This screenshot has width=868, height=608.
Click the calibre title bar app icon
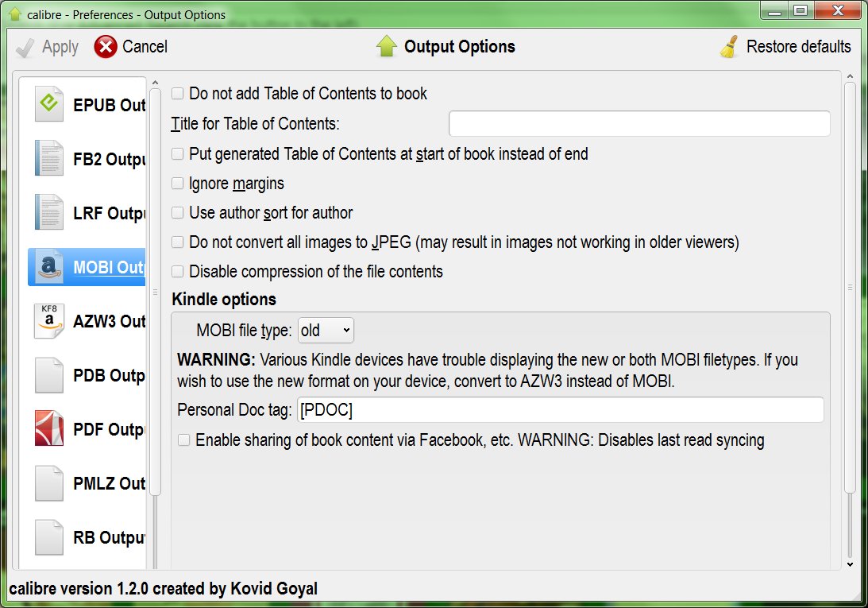[x=15, y=14]
